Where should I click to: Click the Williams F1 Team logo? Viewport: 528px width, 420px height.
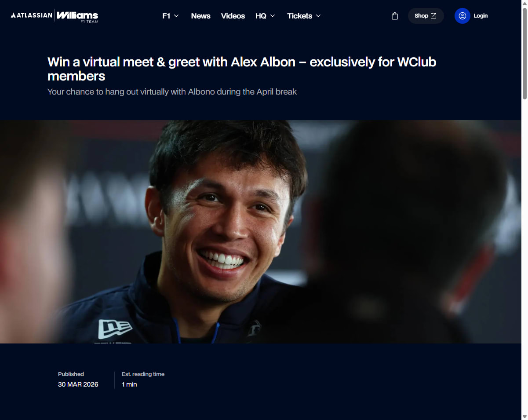point(78,16)
